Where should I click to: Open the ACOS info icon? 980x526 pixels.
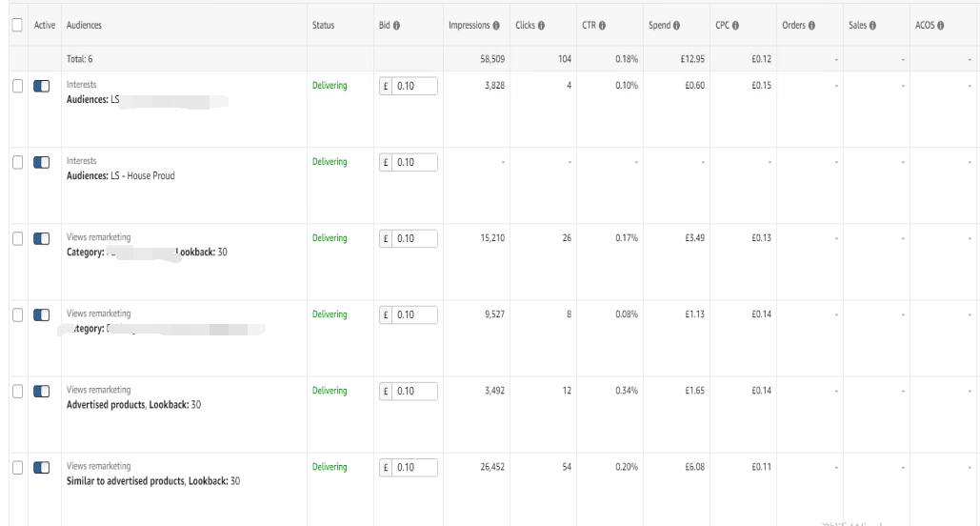[940, 26]
